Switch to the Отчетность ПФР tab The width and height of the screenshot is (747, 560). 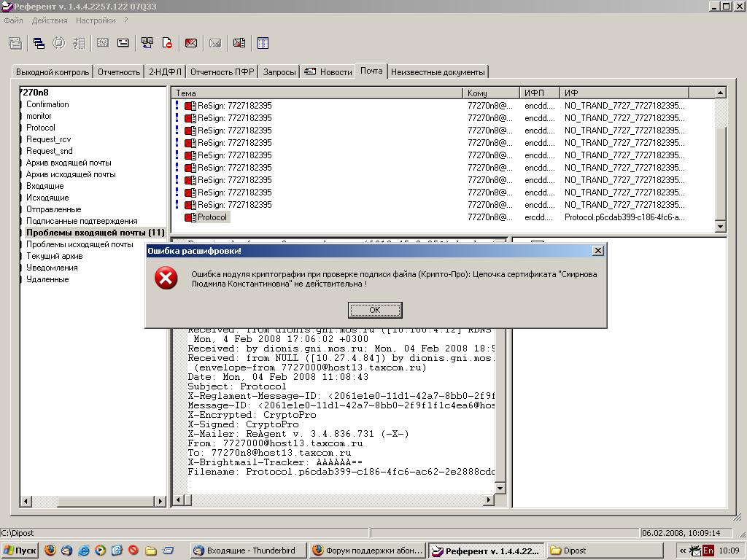222,72
